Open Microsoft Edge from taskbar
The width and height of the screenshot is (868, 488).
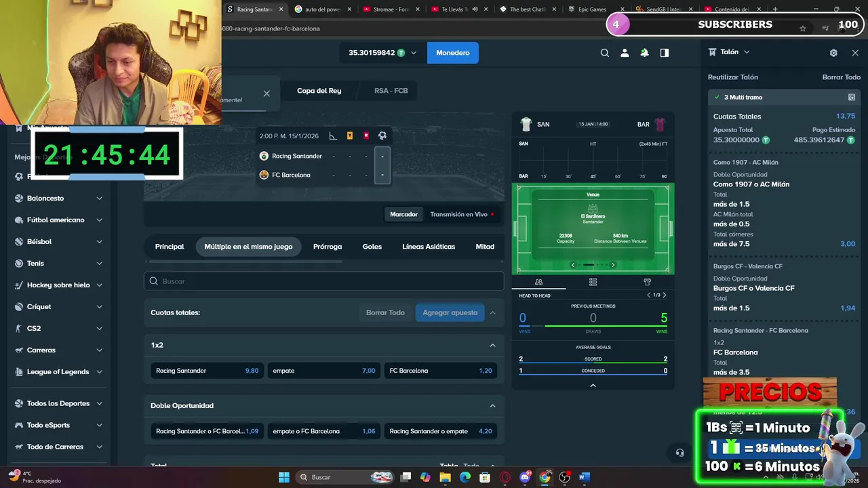(x=465, y=477)
